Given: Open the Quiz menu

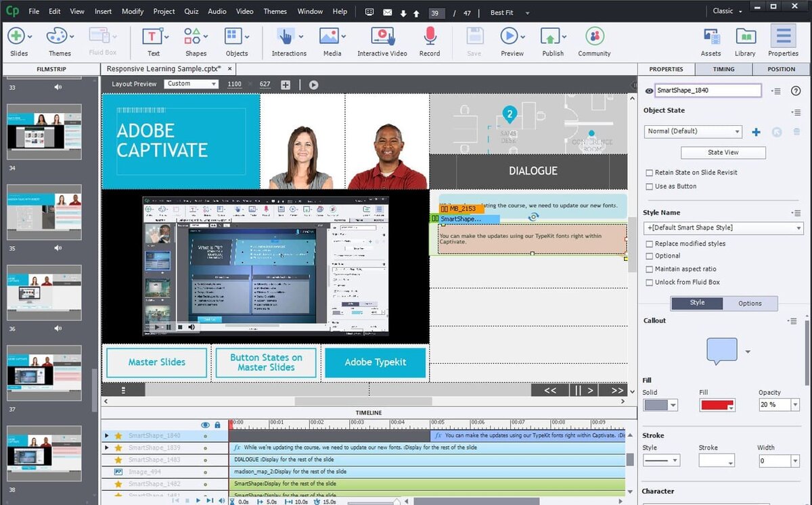Looking at the screenshot, I should pos(191,11).
